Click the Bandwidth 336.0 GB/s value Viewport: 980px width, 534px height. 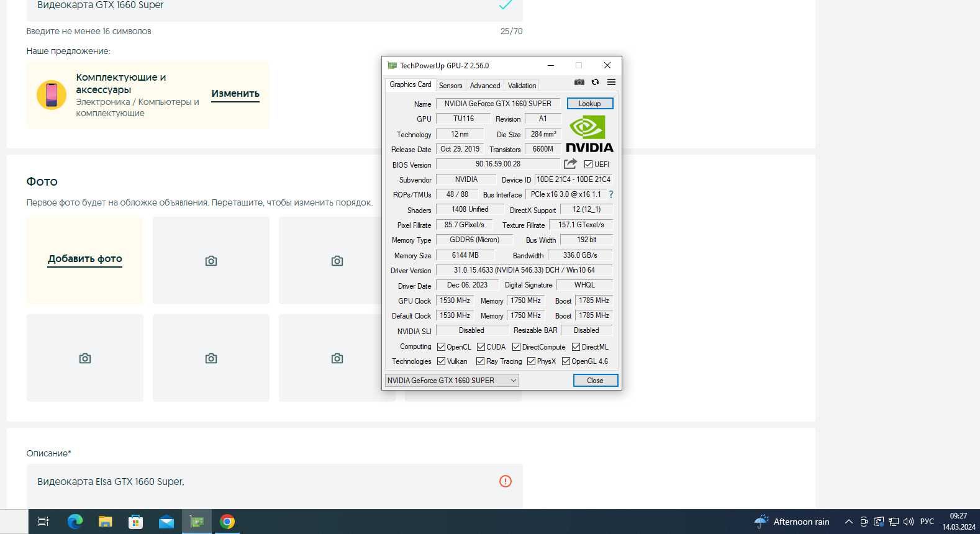pyautogui.click(x=580, y=255)
